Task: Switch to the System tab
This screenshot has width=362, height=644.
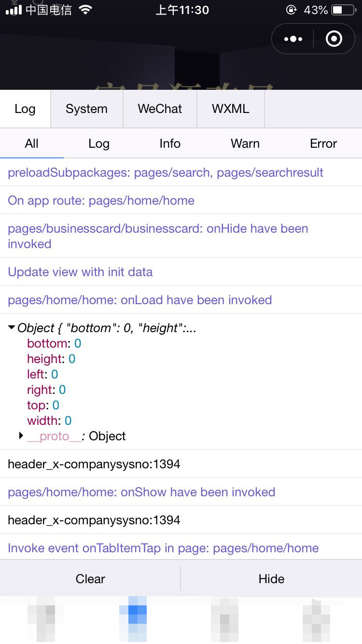Action: [x=87, y=109]
